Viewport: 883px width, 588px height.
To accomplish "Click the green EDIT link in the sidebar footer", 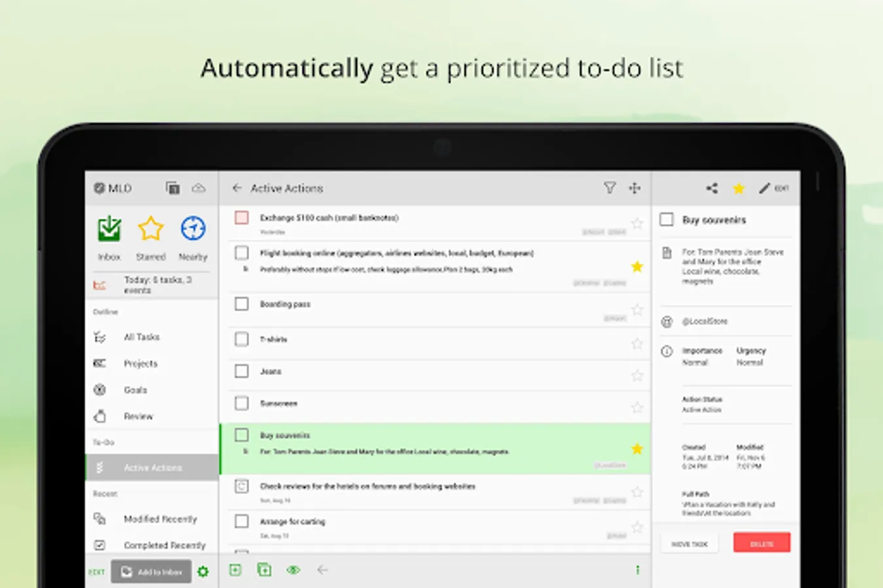I will point(97,572).
